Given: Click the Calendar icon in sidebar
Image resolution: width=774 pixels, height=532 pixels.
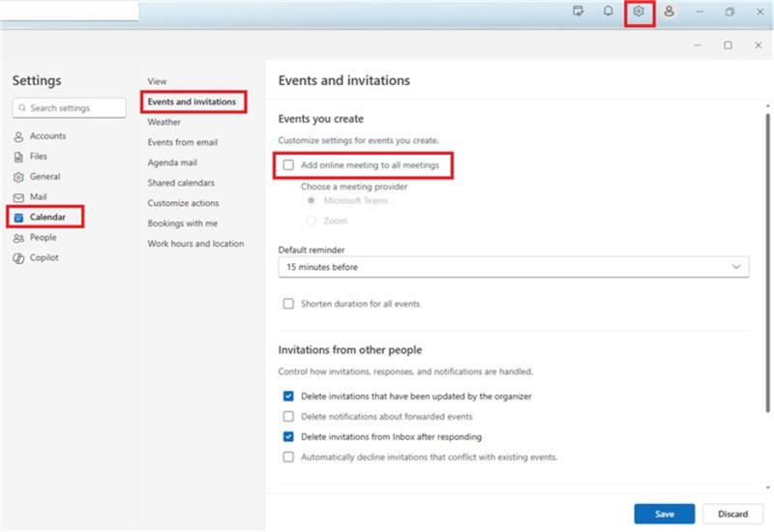Looking at the screenshot, I should (x=18, y=218).
